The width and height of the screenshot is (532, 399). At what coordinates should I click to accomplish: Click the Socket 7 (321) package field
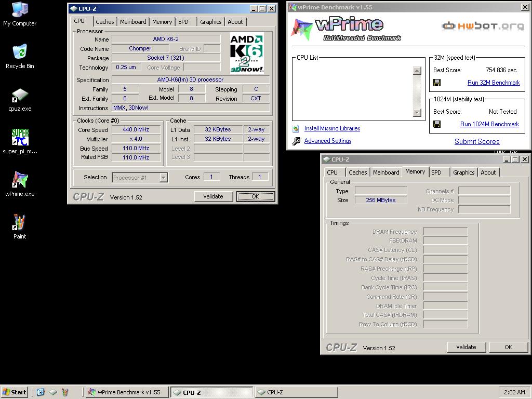[166, 58]
